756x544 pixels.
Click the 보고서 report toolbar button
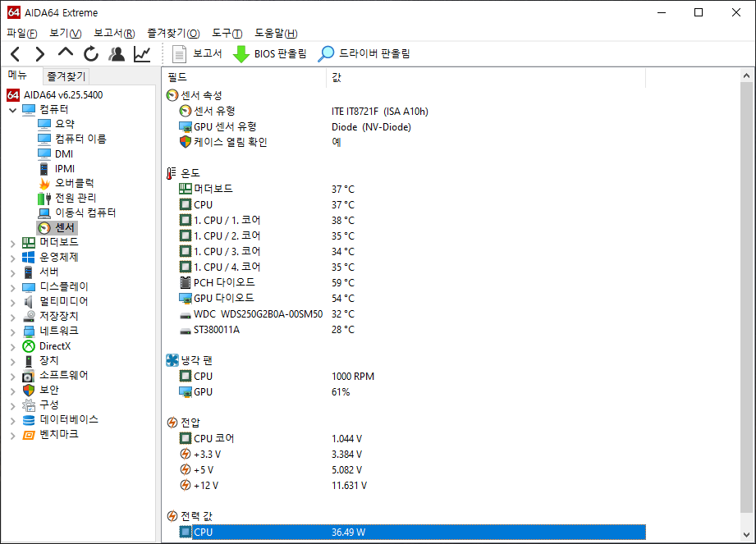[x=197, y=53]
